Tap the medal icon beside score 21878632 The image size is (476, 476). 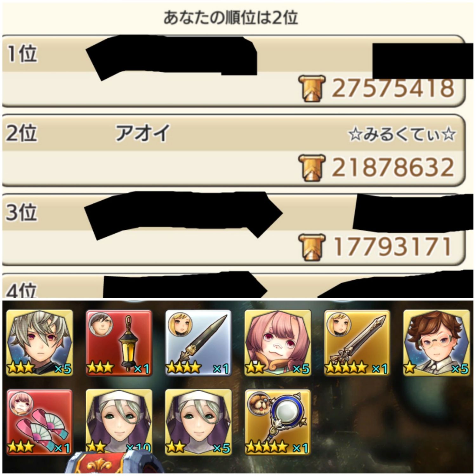click(x=312, y=168)
